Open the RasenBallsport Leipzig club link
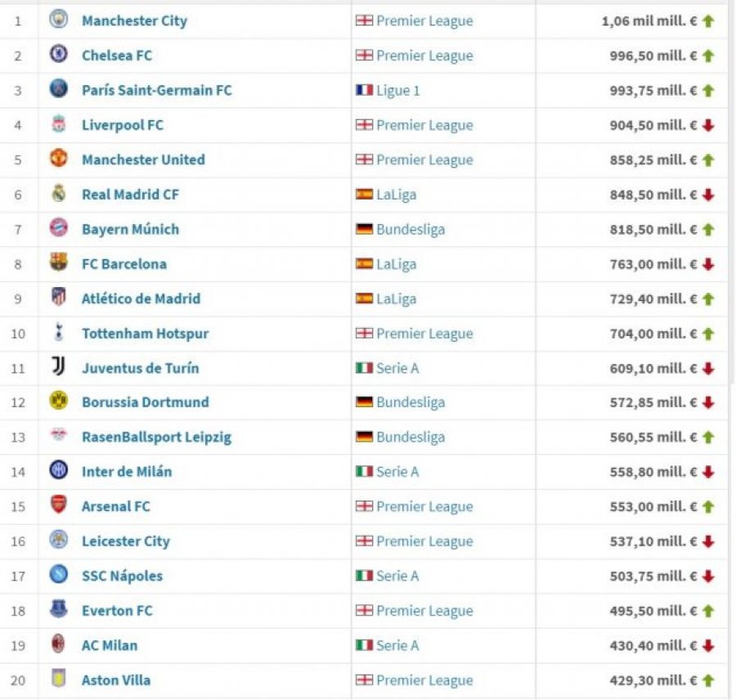 click(157, 437)
